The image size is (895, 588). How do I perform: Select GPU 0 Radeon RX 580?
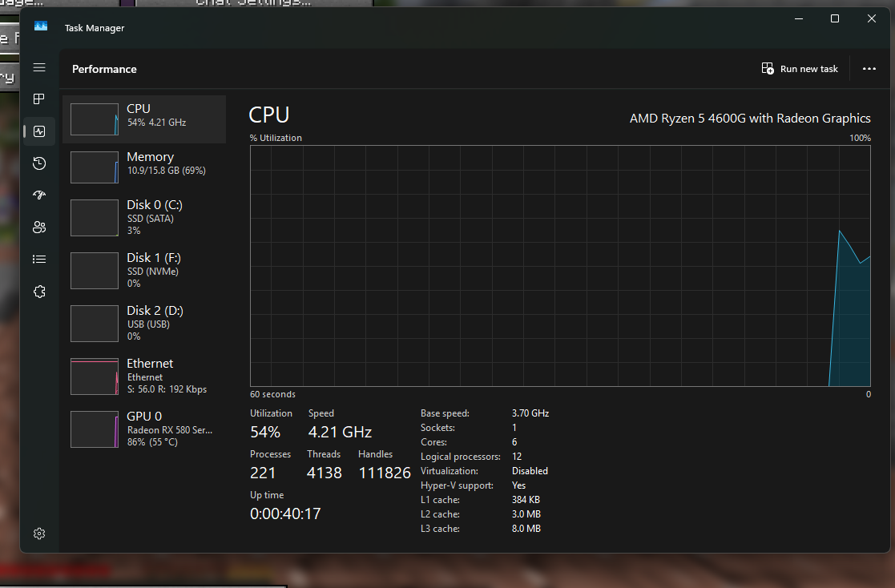[x=144, y=429]
